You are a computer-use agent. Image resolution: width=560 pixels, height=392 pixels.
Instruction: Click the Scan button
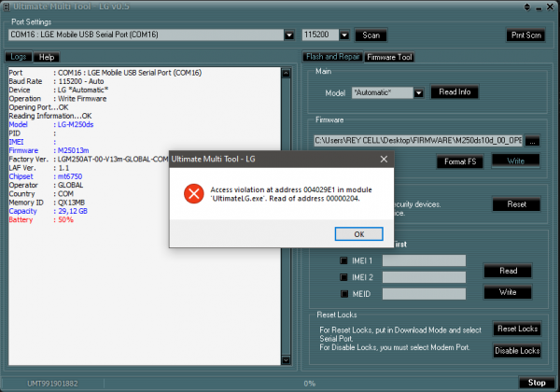click(371, 35)
